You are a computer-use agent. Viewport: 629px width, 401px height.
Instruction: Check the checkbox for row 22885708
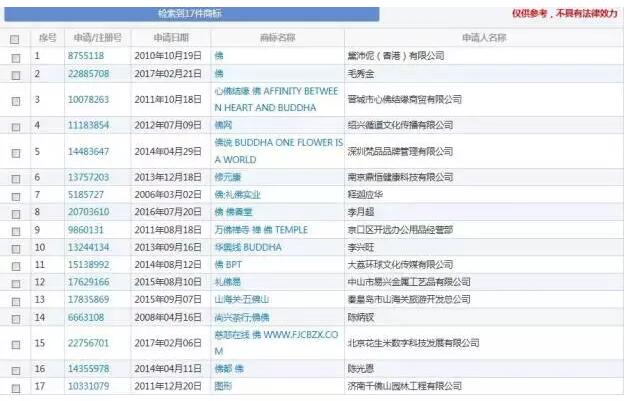[16, 75]
